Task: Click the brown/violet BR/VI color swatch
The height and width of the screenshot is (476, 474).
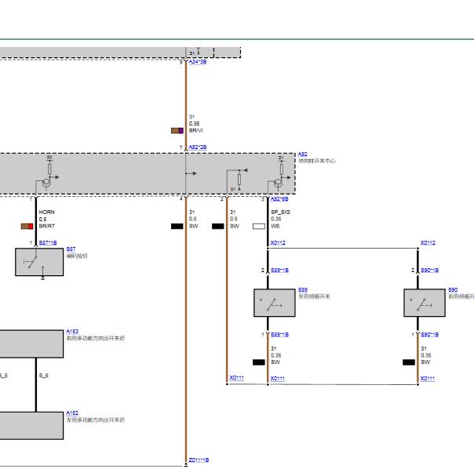Action: click(x=177, y=130)
